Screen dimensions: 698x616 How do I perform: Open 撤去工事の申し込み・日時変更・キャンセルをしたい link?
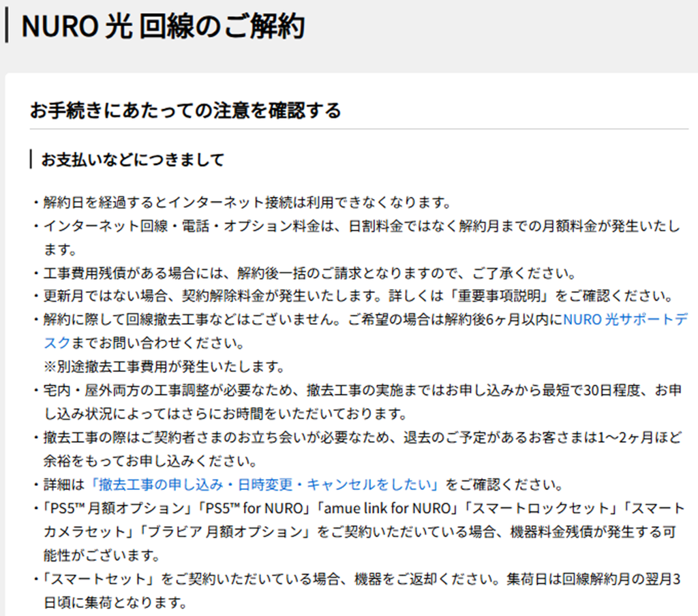tap(264, 484)
